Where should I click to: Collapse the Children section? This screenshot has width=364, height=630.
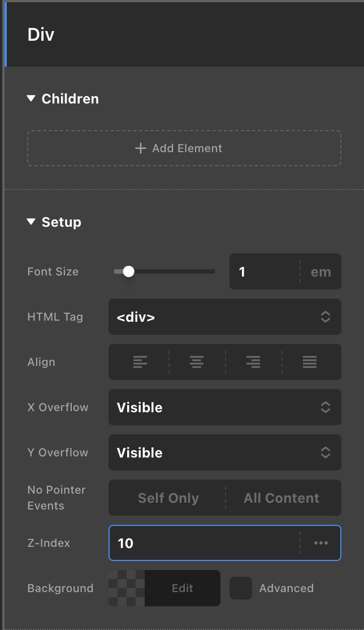click(x=31, y=98)
